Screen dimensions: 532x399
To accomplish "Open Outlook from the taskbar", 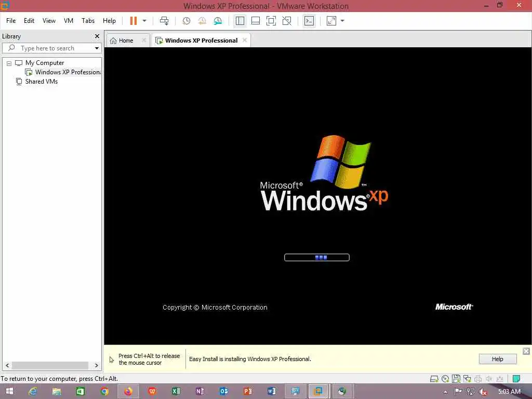I will point(224,391).
